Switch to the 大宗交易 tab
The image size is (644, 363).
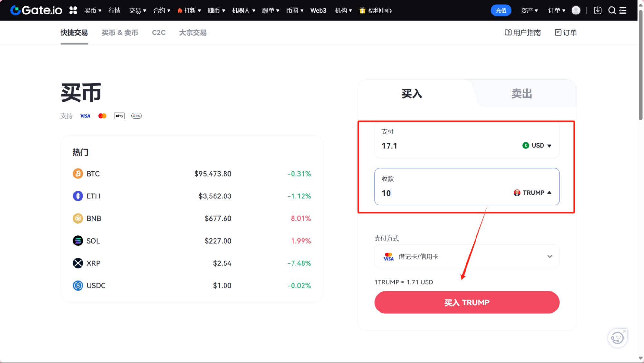(x=193, y=33)
